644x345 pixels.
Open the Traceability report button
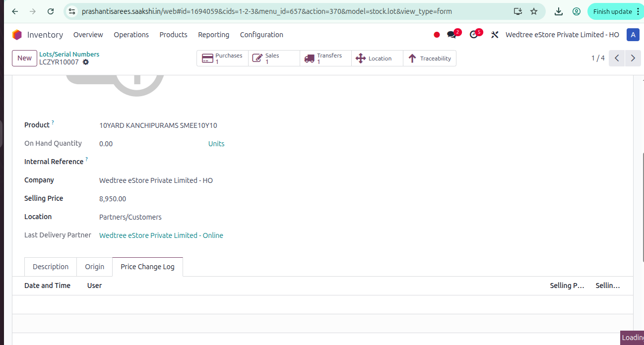coord(429,58)
